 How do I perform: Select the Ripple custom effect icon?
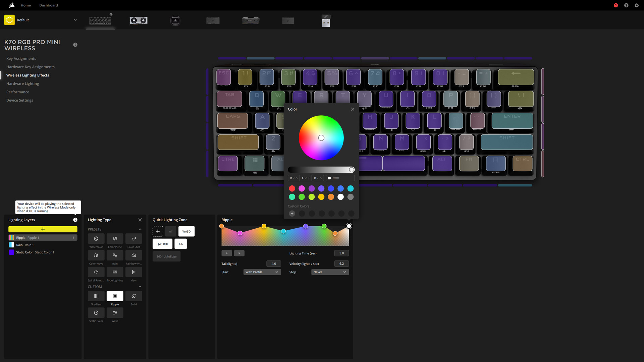pos(115,296)
